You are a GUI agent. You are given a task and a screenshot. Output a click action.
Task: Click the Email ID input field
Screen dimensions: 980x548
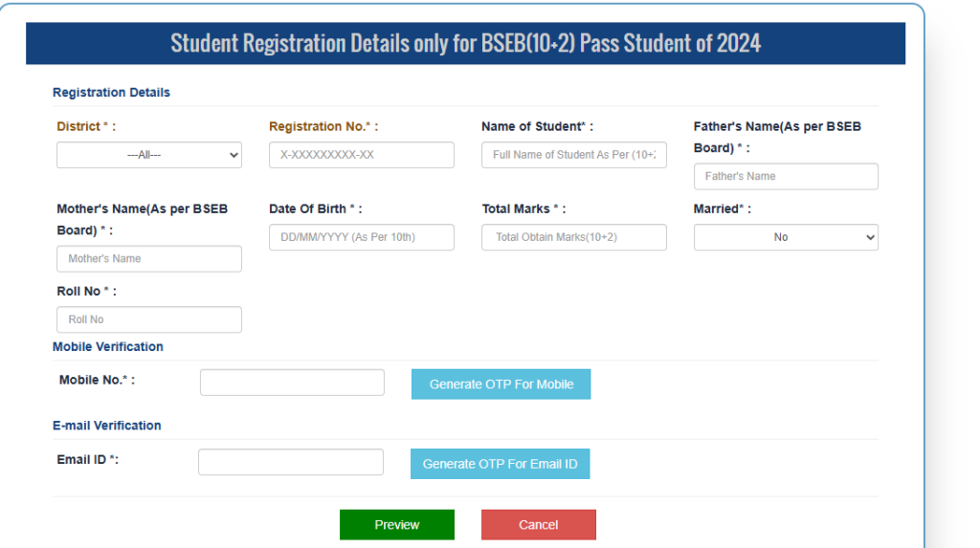(x=291, y=462)
